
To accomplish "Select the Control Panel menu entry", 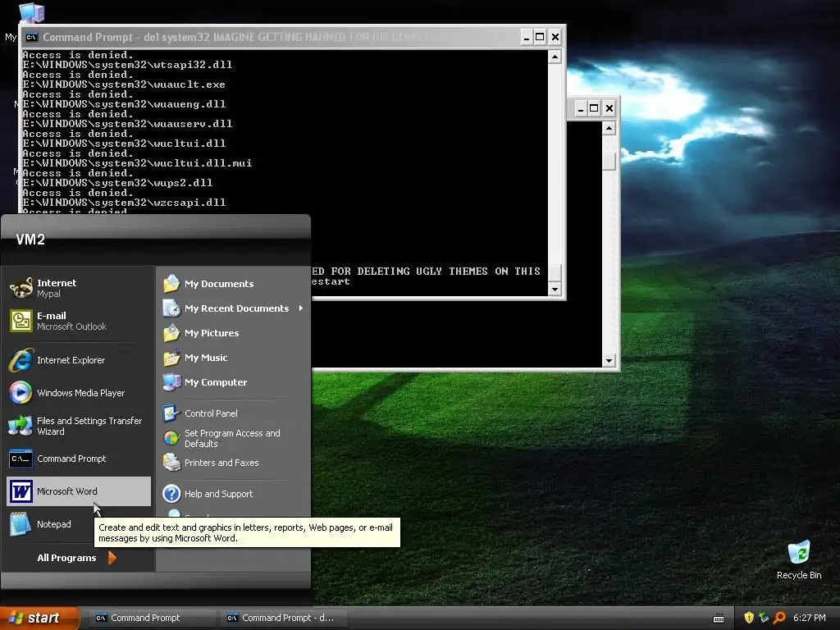I will [211, 413].
